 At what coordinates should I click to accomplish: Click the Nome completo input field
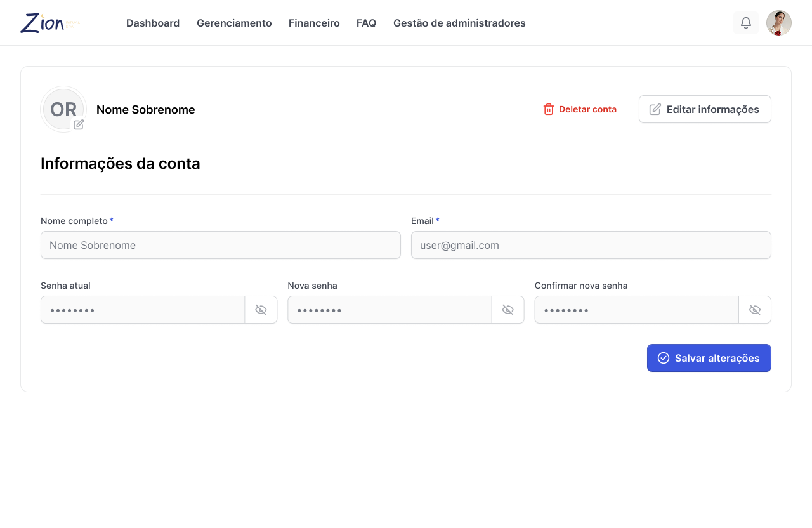click(221, 245)
